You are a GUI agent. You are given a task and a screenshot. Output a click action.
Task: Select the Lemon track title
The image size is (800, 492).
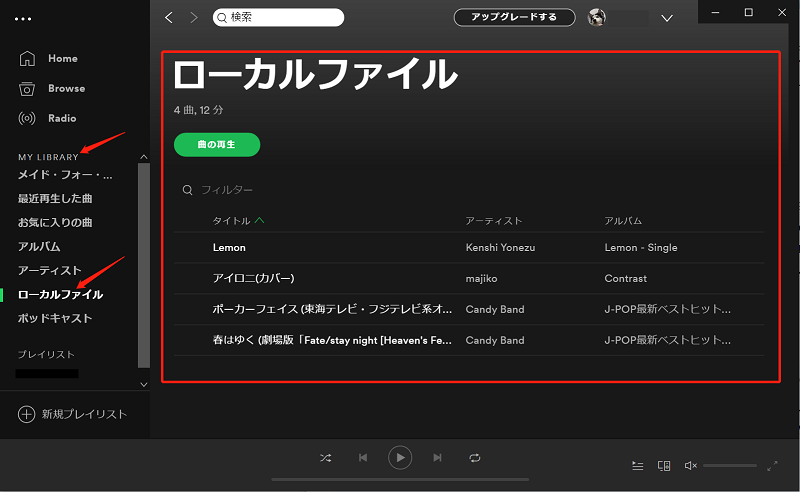229,248
